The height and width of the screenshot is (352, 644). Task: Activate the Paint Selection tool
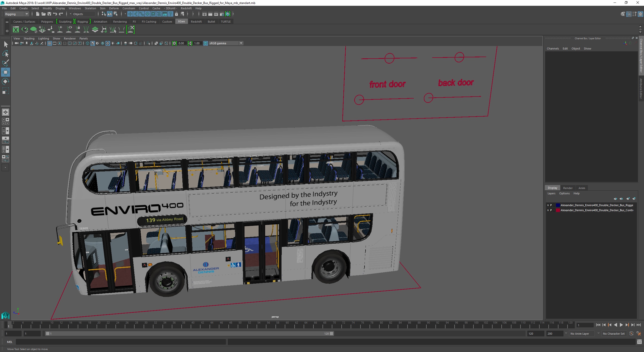point(5,63)
